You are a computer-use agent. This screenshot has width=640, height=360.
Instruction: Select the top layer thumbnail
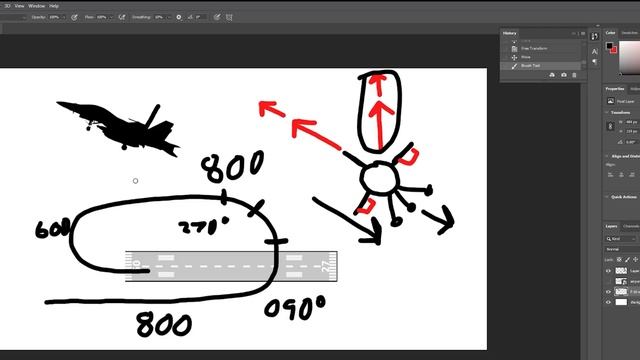pyautogui.click(x=621, y=271)
